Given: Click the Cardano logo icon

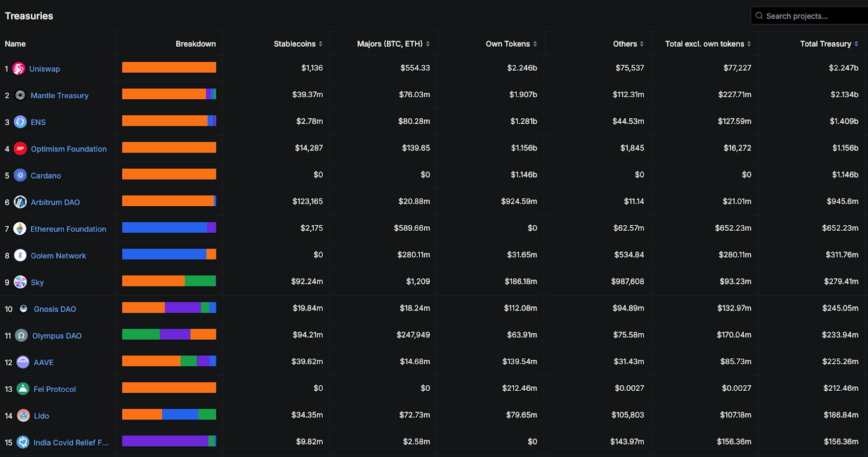Looking at the screenshot, I should tap(20, 175).
